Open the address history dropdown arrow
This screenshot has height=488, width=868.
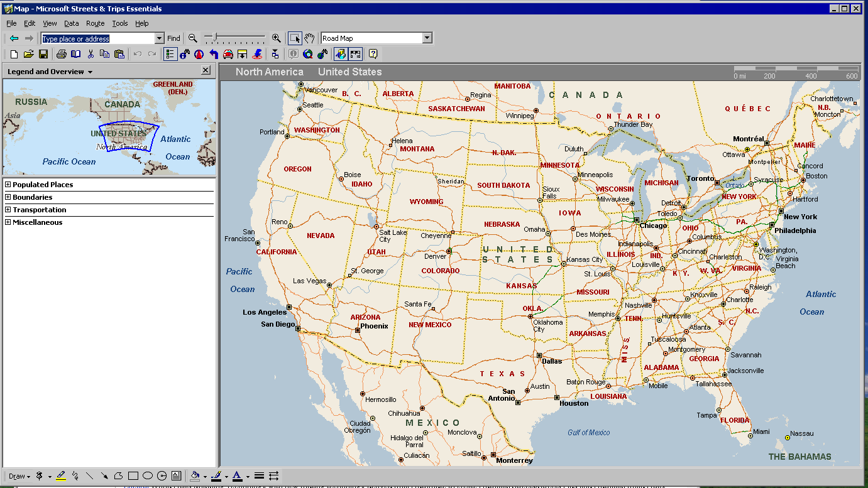(159, 38)
